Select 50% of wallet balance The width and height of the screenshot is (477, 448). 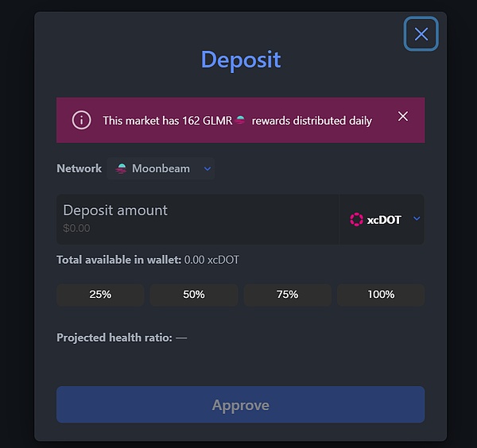[x=193, y=295]
